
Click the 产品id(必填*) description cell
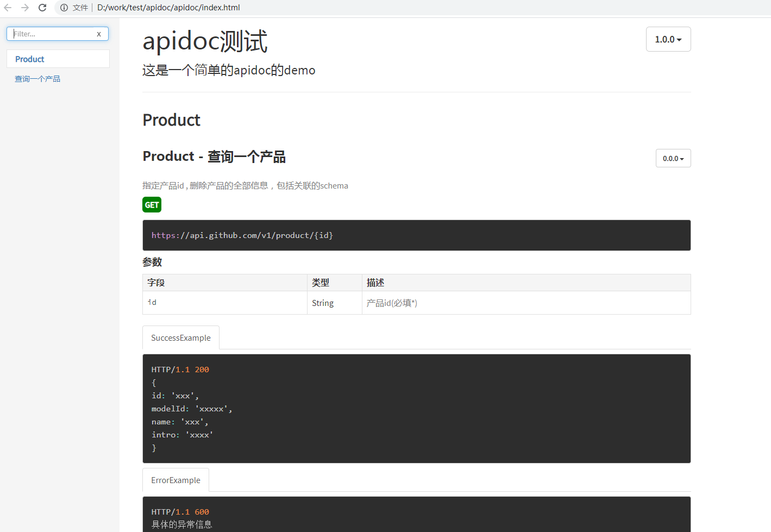point(526,303)
